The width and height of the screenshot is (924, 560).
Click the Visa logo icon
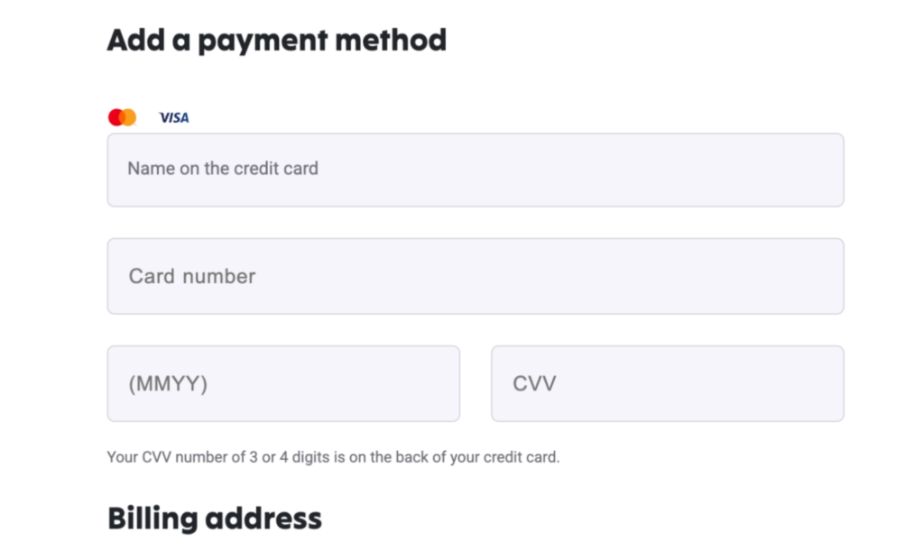coord(174,117)
